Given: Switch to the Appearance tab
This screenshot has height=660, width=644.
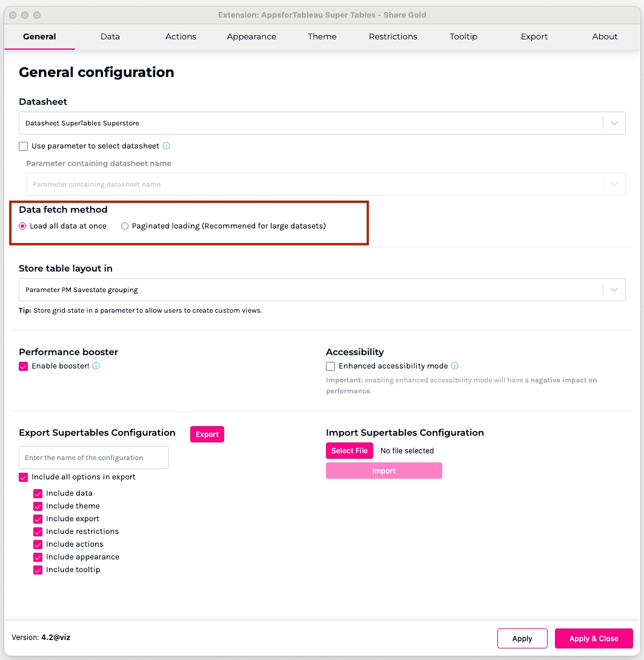Looking at the screenshot, I should [251, 36].
